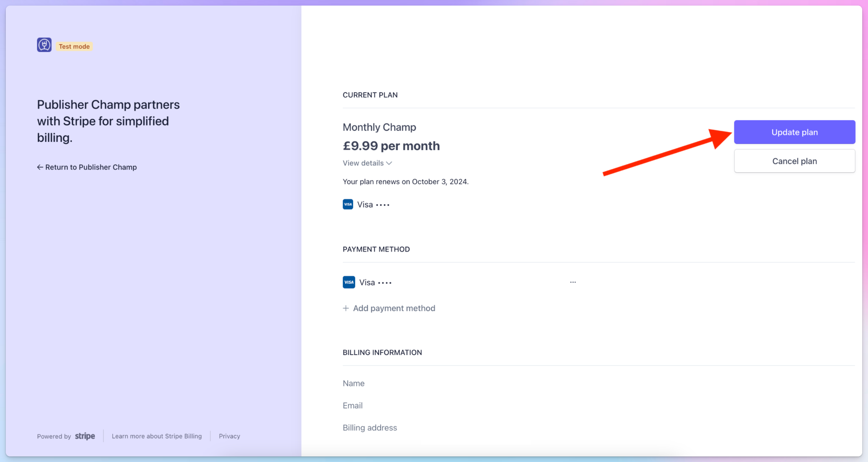This screenshot has height=462, width=868.
Task: Click the BILLING INFORMATION heading
Action: [382, 352]
